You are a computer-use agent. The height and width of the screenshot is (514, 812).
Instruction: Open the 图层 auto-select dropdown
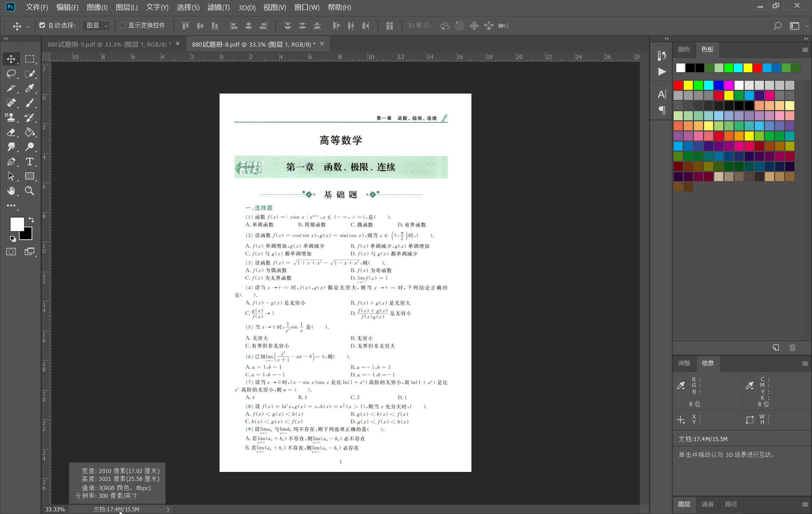pyautogui.click(x=97, y=26)
